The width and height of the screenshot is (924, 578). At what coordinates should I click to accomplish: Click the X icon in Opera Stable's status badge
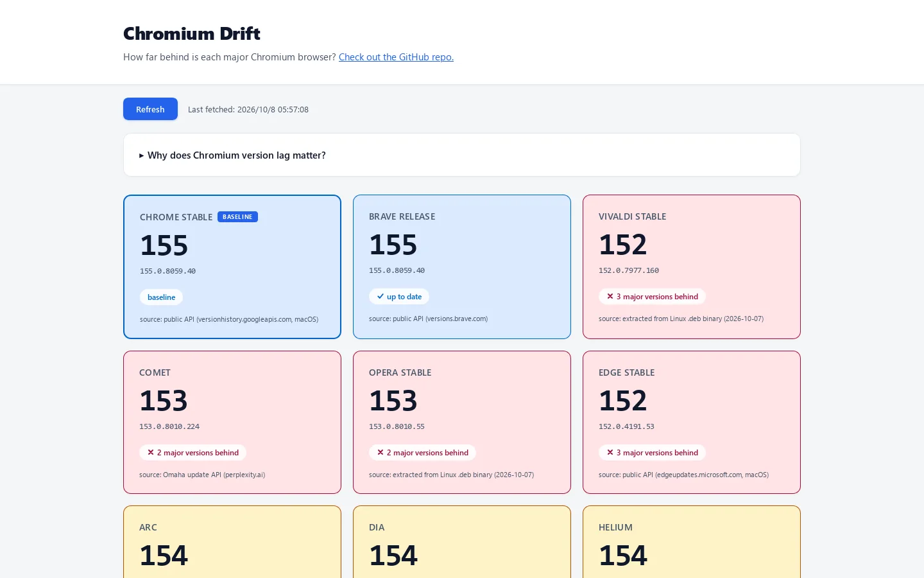click(381, 453)
